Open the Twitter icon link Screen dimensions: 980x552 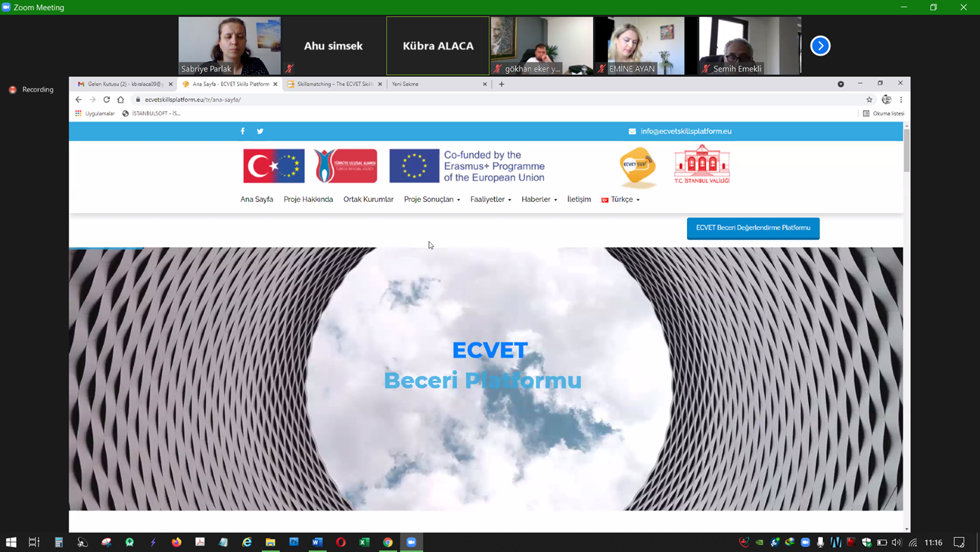(x=260, y=131)
